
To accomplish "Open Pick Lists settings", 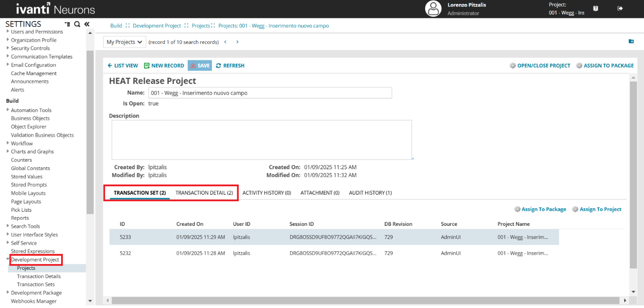I will point(21,210).
